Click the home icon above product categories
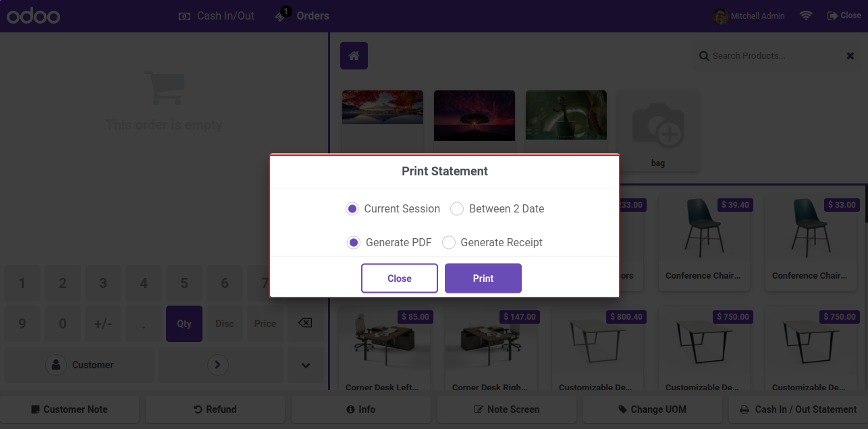 [354, 56]
